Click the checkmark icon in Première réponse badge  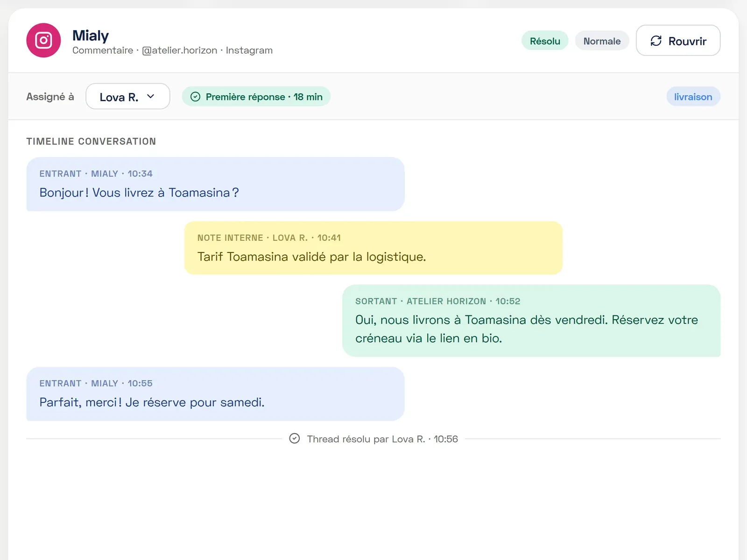196,97
